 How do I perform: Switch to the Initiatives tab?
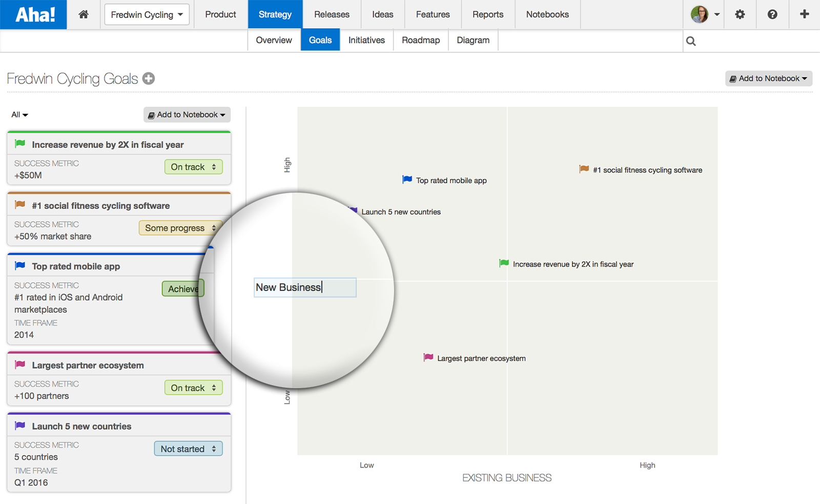click(366, 40)
